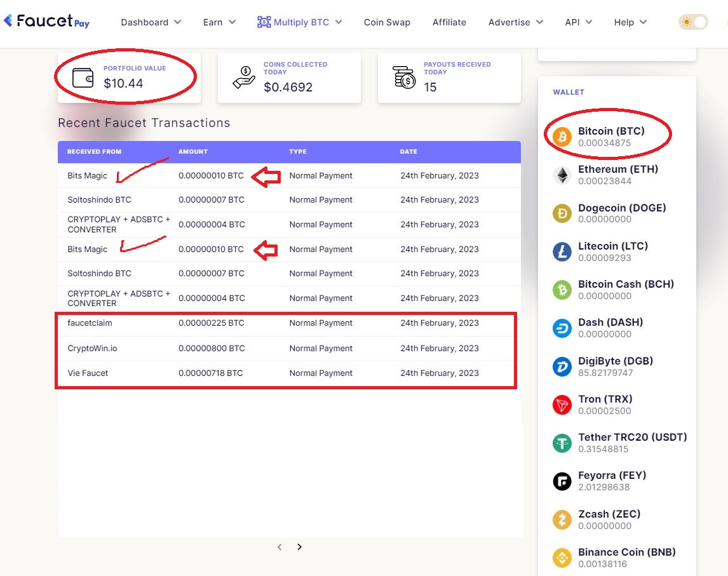Click the WALLET section heading

(569, 92)
